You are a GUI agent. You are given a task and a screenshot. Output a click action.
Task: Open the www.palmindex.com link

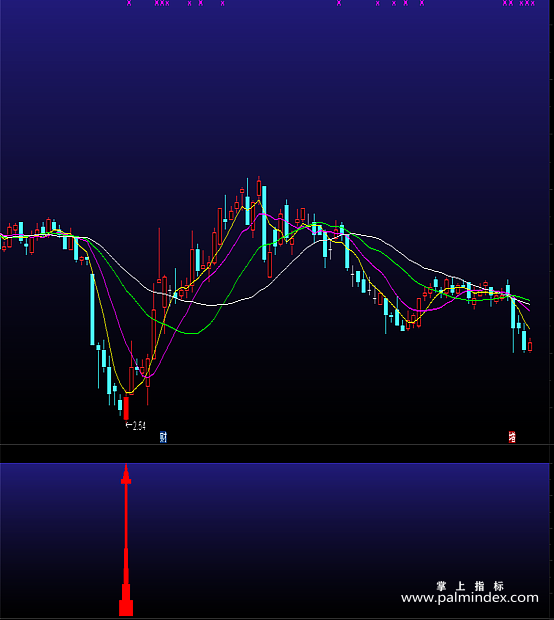point(470,597)
